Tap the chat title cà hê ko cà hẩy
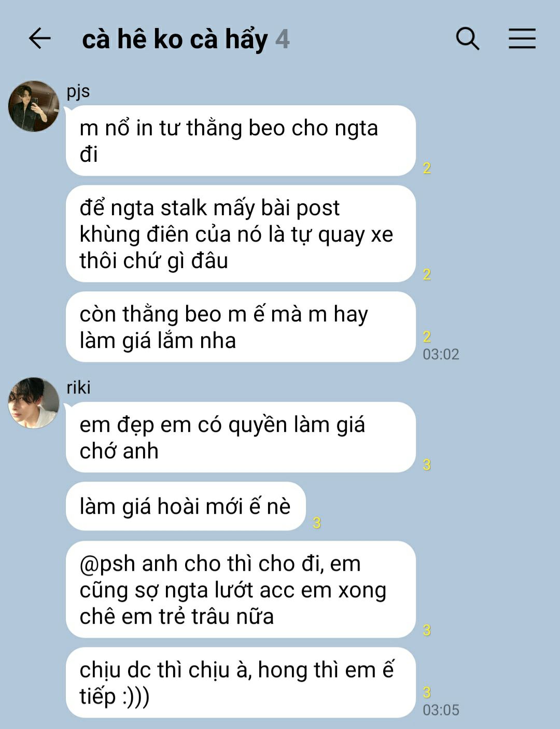Image resolution: width=560 pixels, height=729 pixels. (175, 39)
